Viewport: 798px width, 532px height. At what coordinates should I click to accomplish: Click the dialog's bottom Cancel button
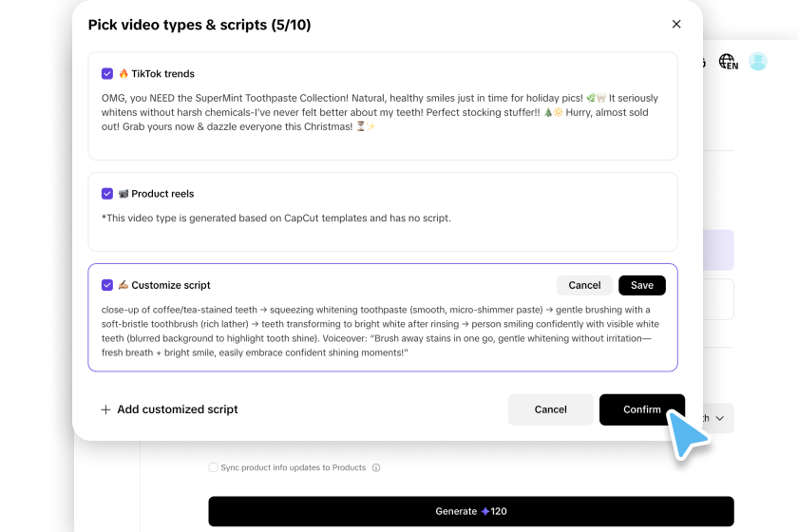(550, 409)
